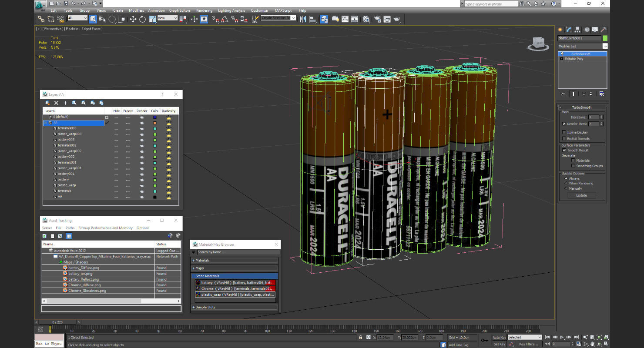
Task: Select the When Rendering radio button
Action: [x=566, y=183]
